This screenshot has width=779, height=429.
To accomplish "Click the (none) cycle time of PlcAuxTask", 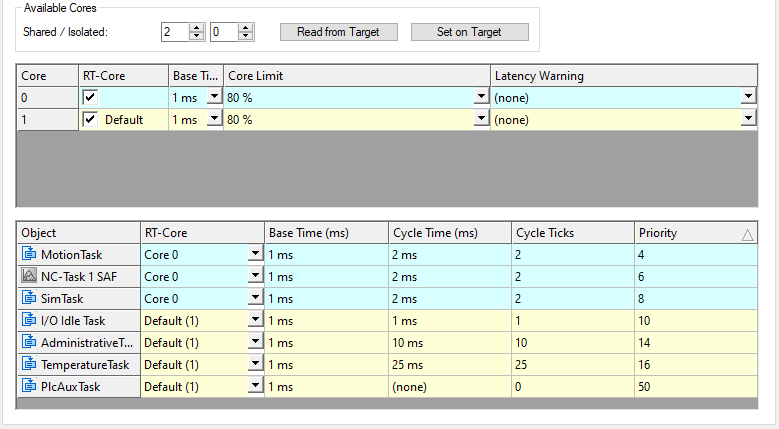I will pyautogui.click(x=450, y=386).
